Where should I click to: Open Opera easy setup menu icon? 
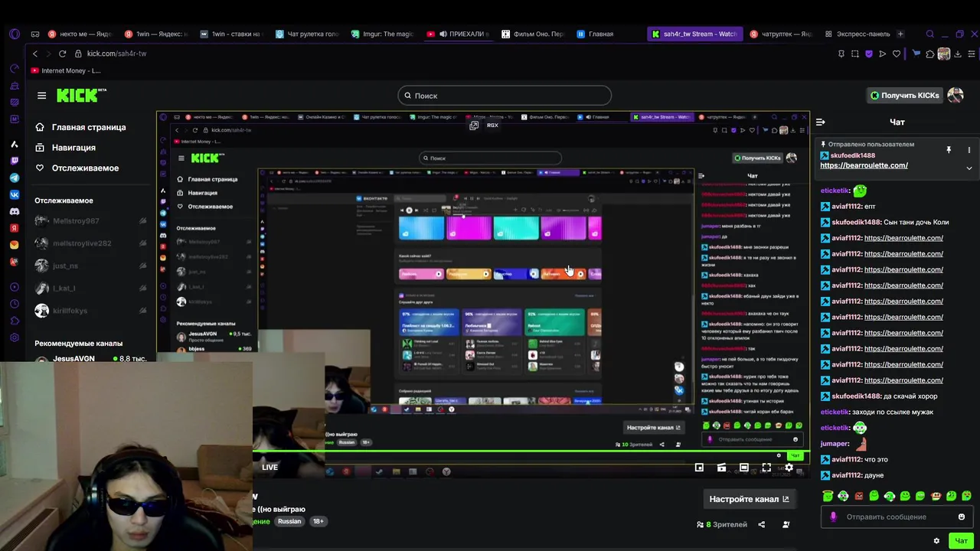click(972, 54)
